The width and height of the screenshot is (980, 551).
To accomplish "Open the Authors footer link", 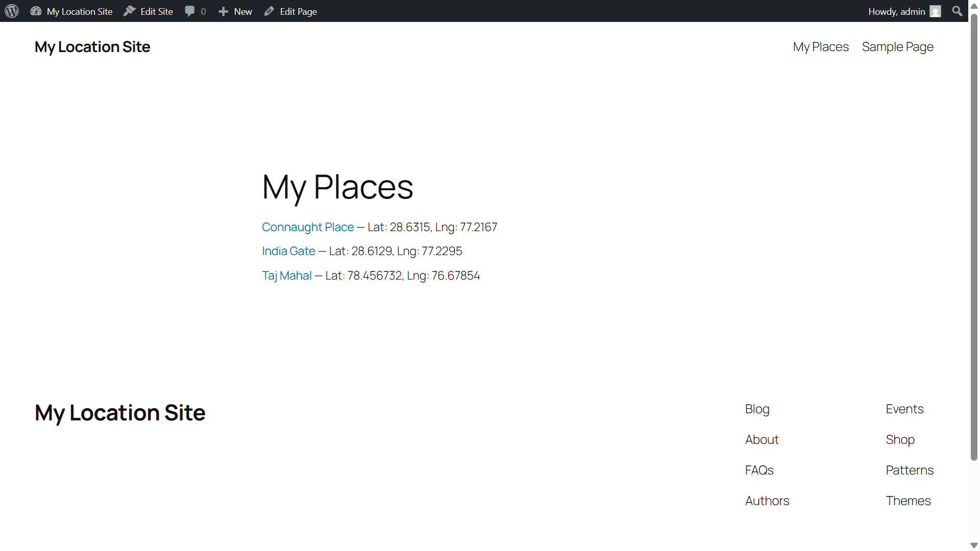I will (x=767, y=501).
